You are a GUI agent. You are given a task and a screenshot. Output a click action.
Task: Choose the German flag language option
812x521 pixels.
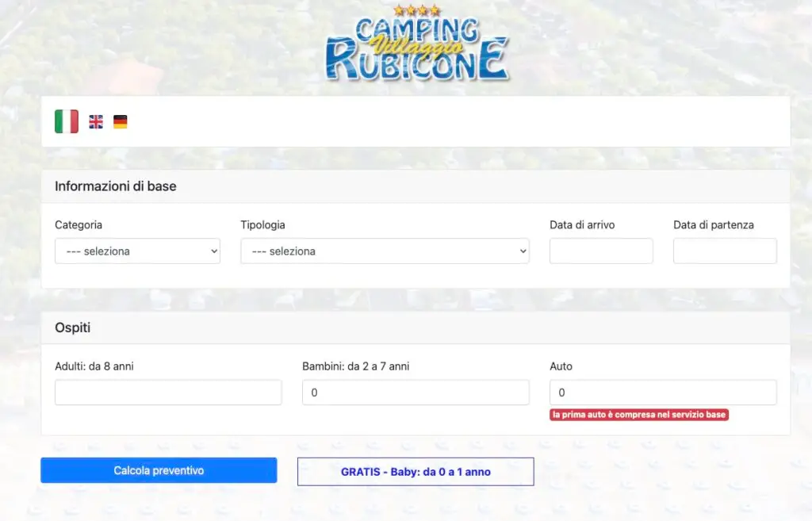point(121,121)
